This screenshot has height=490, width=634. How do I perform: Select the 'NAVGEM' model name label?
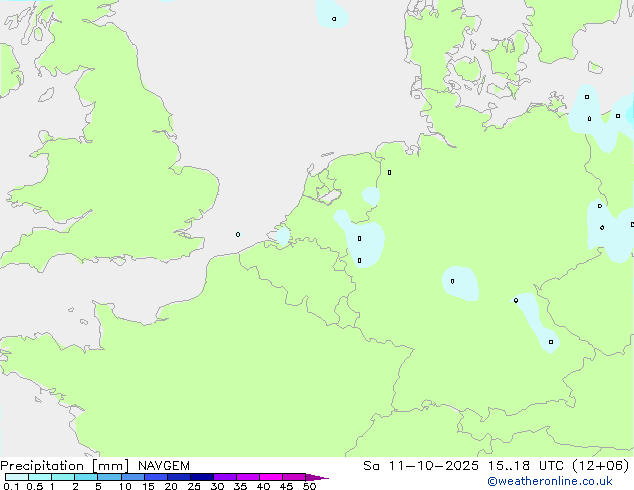pyautogui.click(x=164, y=466)
